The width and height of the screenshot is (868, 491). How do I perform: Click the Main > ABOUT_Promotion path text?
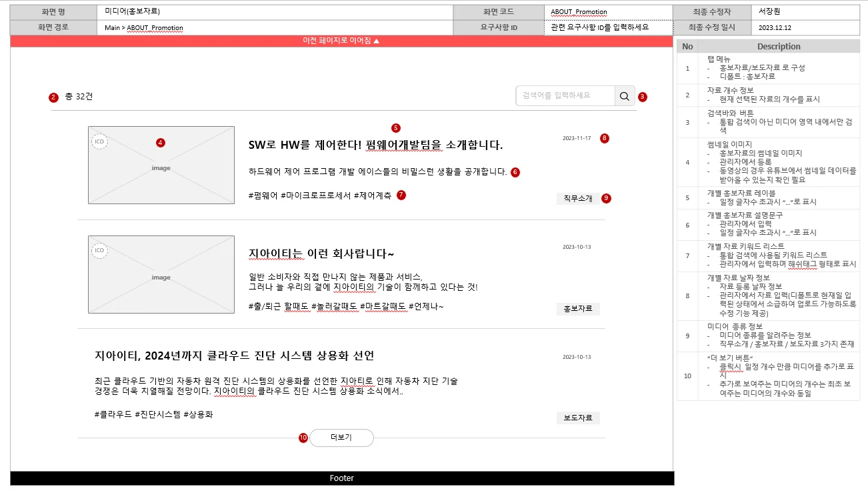(144, 28)
